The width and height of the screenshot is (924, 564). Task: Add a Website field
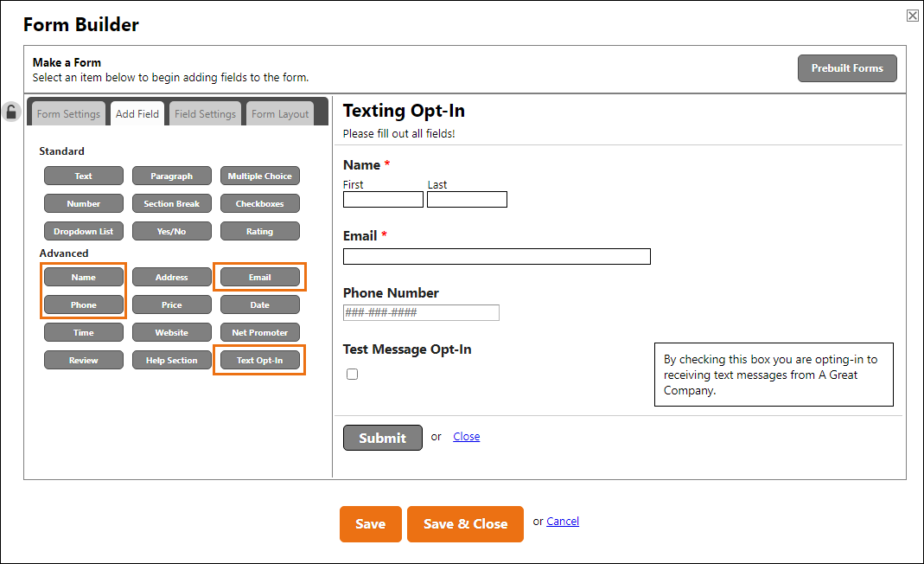[x=171, y=333]
